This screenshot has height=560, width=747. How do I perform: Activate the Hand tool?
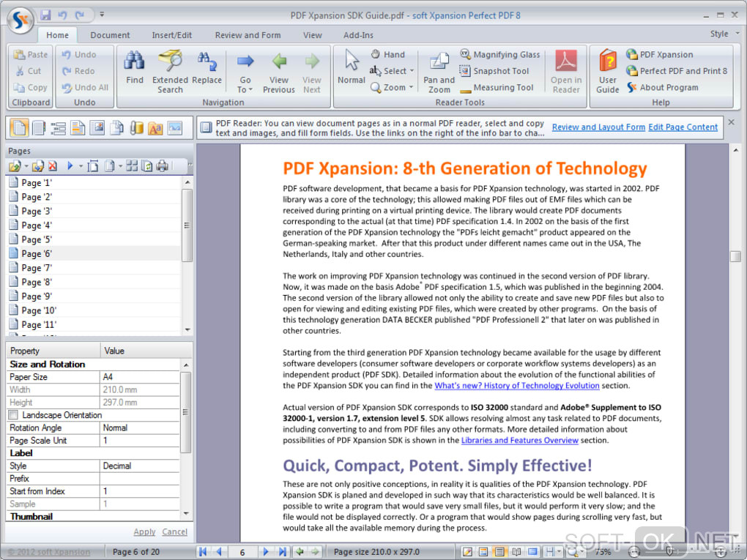pos(388,54)
